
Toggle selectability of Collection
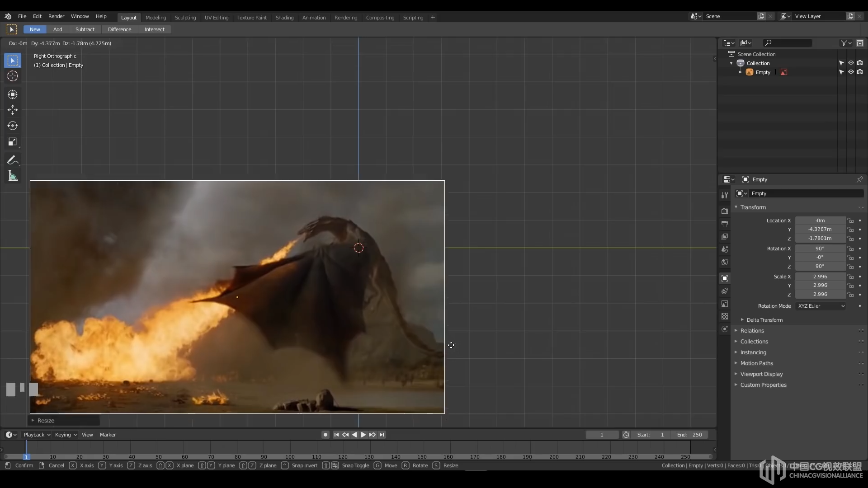coord(841,63)
